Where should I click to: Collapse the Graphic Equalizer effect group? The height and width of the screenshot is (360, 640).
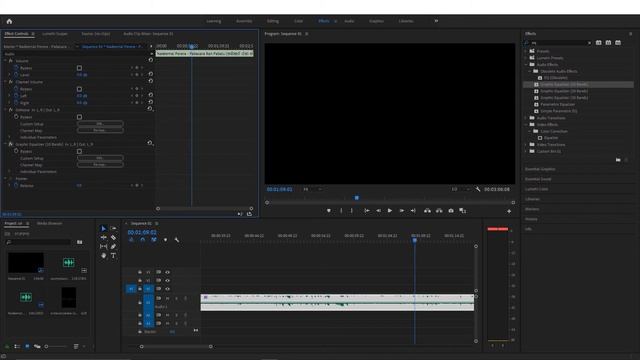(5, 144)
